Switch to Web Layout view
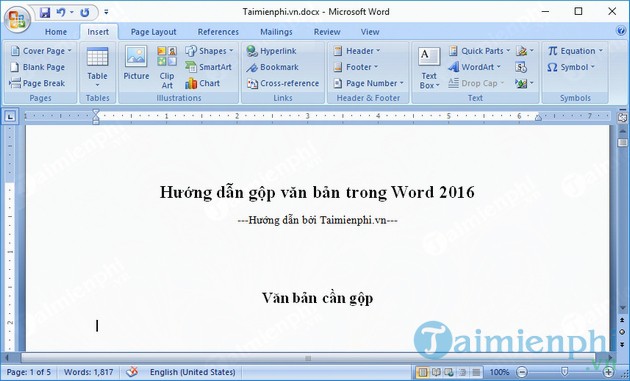 (x=449, y=372)
